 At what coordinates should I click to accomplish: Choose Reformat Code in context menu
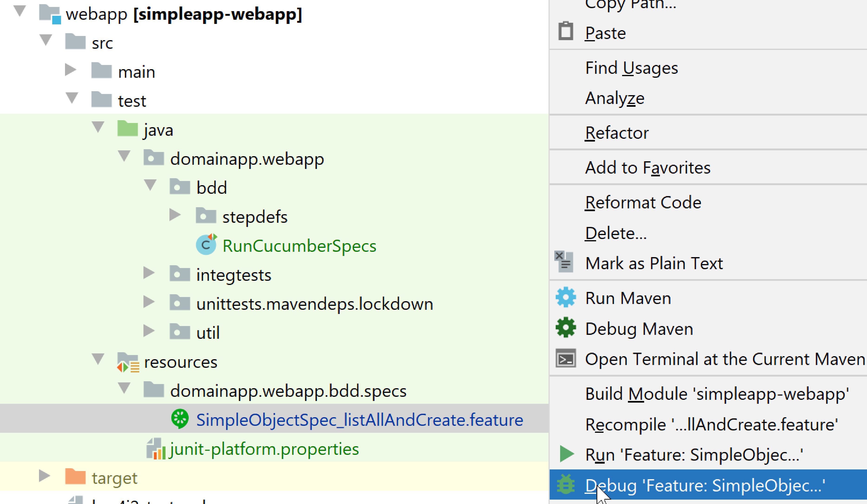pos(643,202)
